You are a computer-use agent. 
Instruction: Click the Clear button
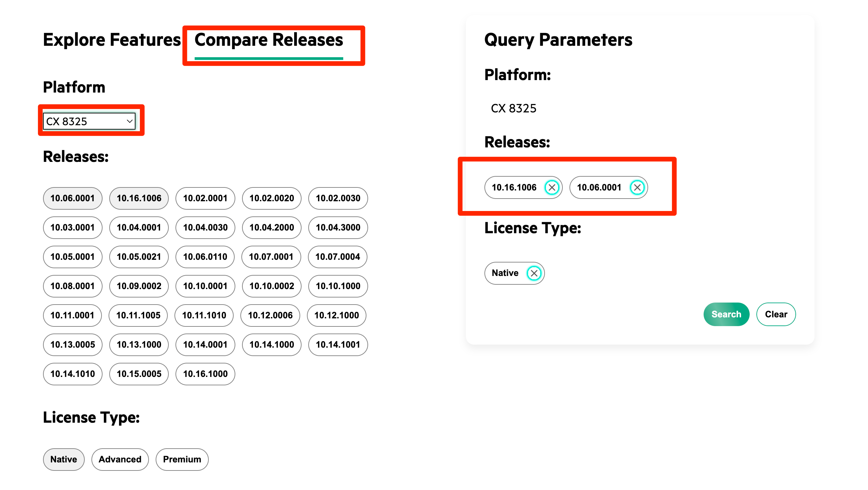776,314
